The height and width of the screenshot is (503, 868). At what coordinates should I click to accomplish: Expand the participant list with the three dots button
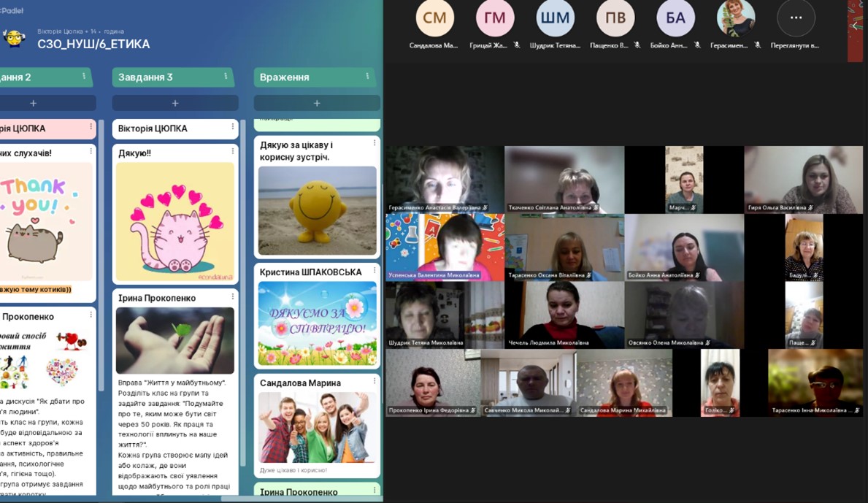pyautogui.click(x=796, y=18)
